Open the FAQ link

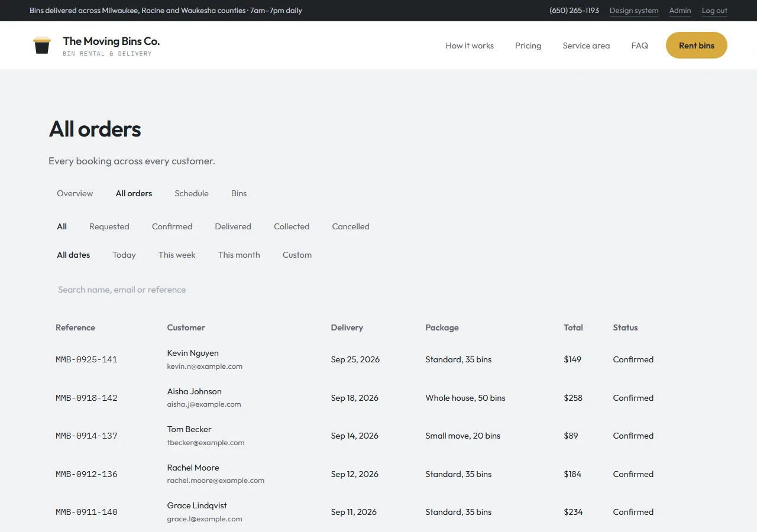639,46
